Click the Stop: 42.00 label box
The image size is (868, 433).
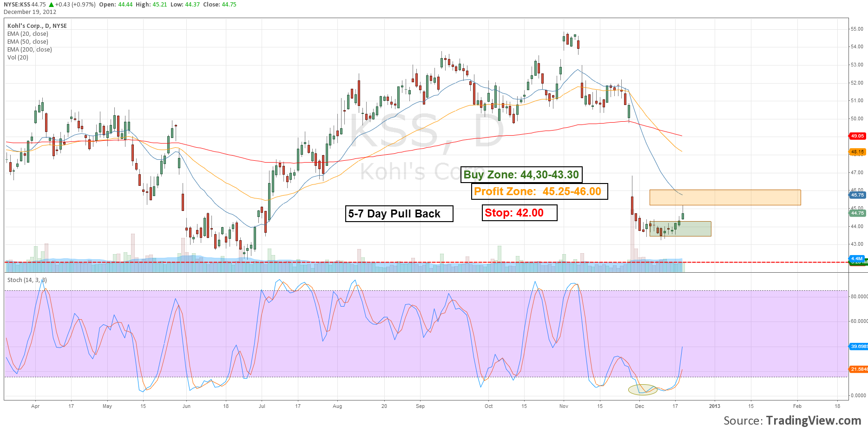click(x=519, y=213)
